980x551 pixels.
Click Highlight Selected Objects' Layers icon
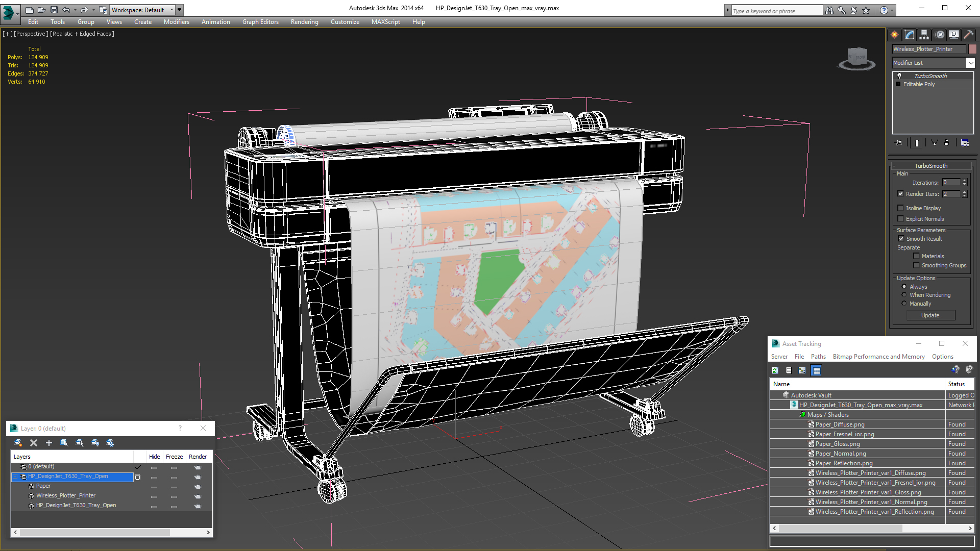80,443
